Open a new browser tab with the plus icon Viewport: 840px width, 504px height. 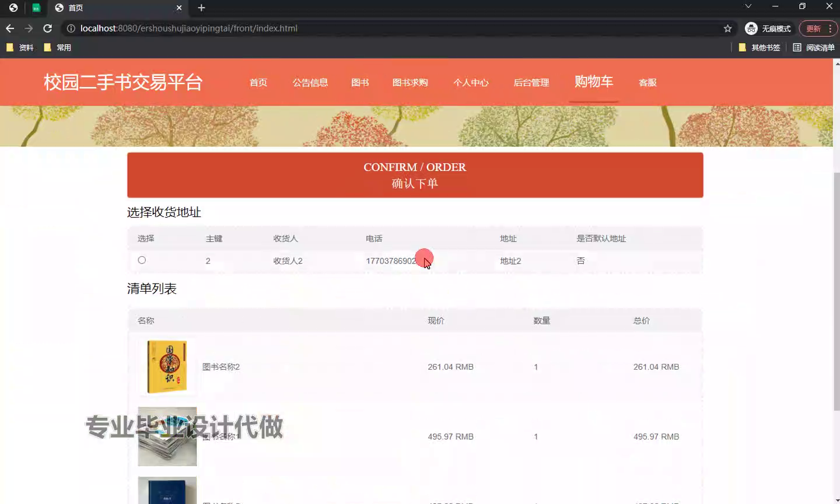[201, 8]
